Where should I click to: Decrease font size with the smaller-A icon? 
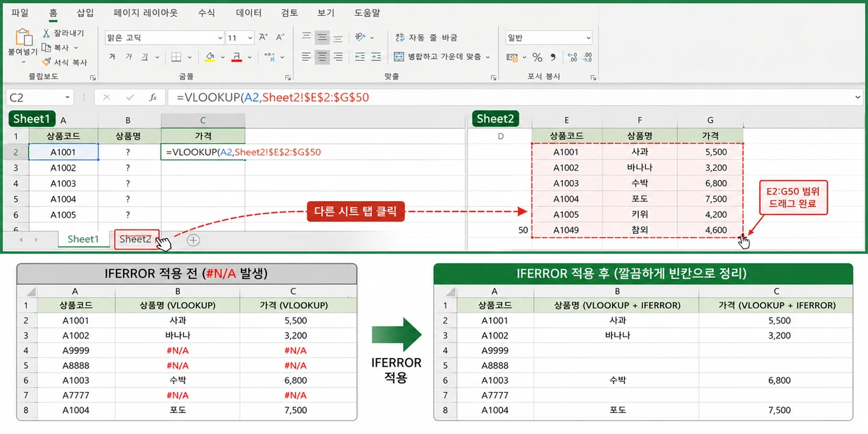pos(280,38)
